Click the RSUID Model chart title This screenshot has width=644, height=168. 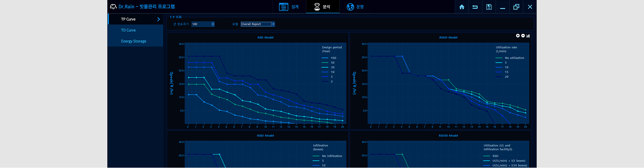(x=448, y=136)
